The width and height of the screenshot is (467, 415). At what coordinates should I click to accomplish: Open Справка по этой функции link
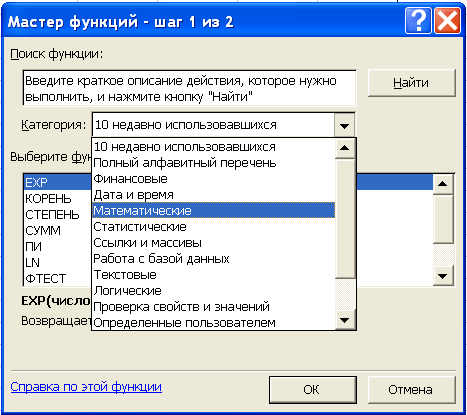pos(86,387)
